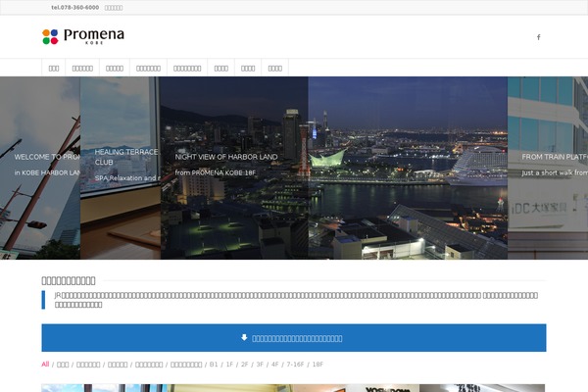588x392 pixels.
Task: Click the Promena Kobe logo
Action: pos(83,37)
